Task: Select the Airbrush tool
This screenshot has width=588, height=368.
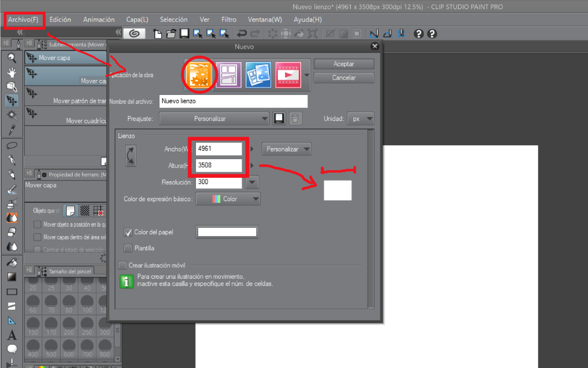Action: (12, 203)
